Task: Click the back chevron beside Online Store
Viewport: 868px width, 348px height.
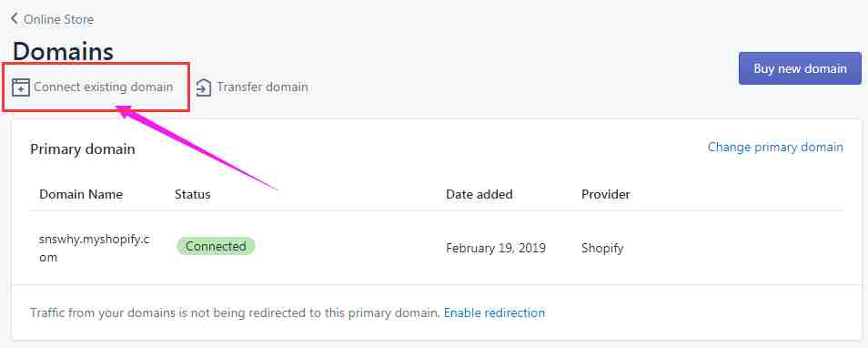Action: [15, 19]
